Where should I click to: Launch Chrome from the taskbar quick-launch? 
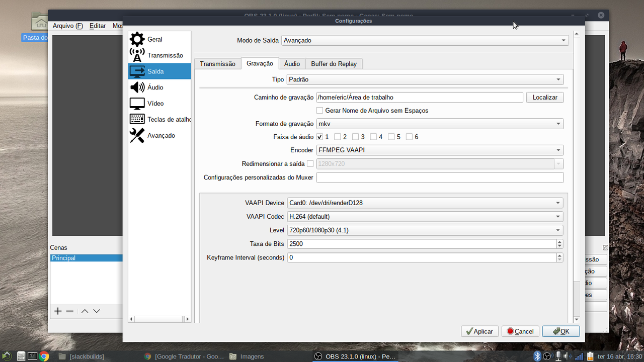[44, 356]
